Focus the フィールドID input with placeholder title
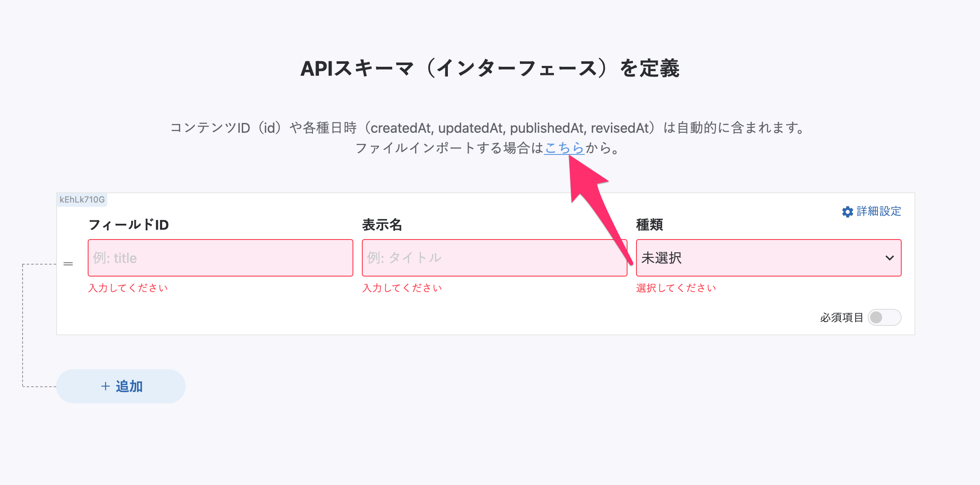Screen dimensions: 980x485 pyautogui.click(x=220, y=258)
